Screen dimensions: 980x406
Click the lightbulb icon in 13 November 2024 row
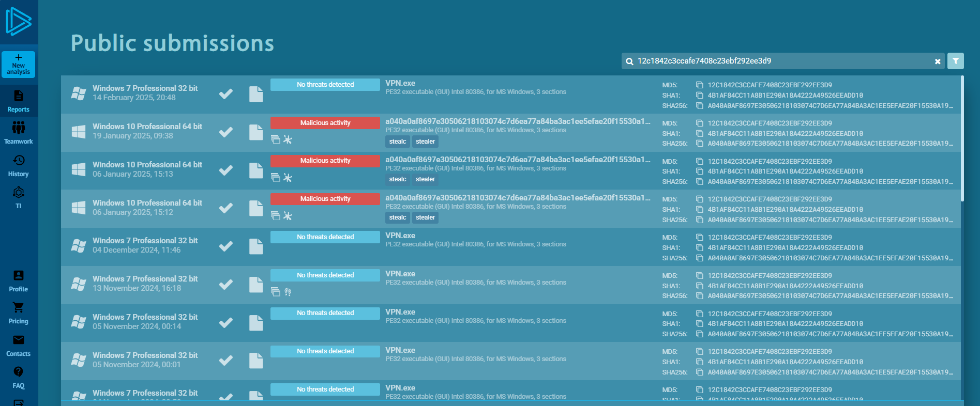288,292
